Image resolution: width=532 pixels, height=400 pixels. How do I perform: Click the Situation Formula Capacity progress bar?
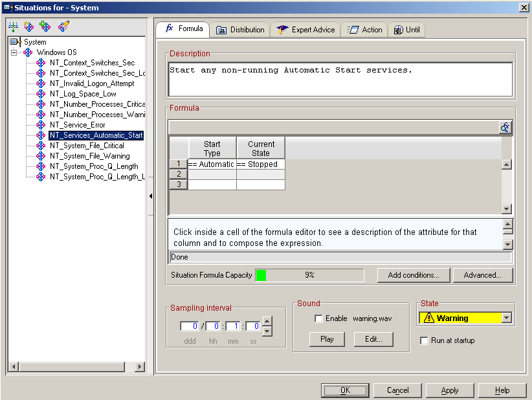tap(309, 275)
